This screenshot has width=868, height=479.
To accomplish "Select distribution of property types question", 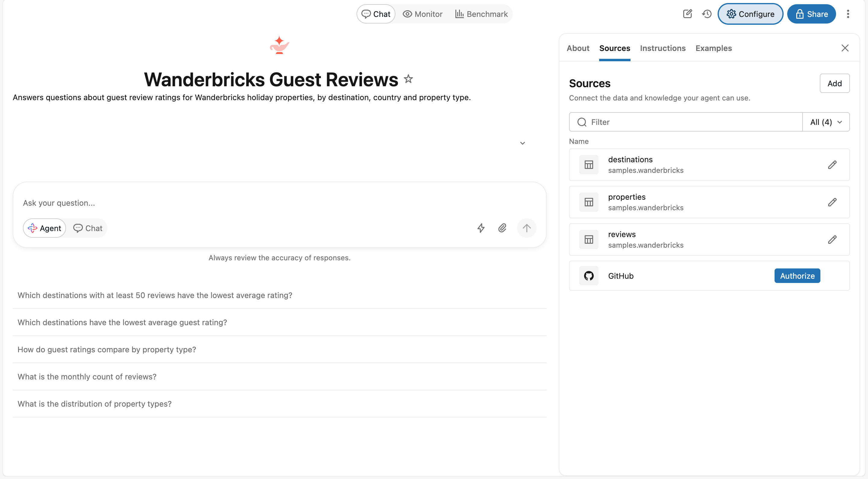I will [279, 404].
